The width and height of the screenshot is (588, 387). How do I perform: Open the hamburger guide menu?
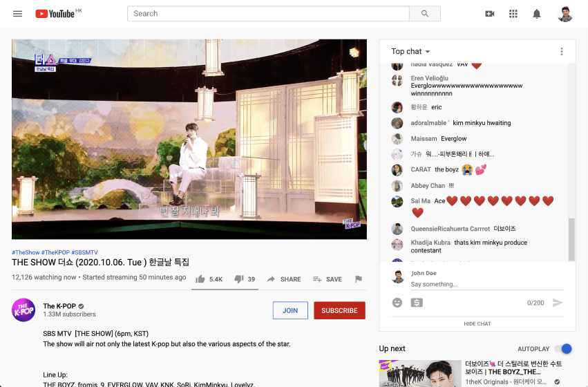pyautogui.click(x=18, y=14)
